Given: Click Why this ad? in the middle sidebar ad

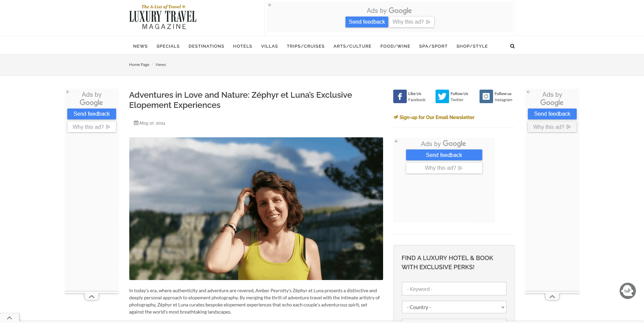Looking at the screenshot, I should coord(444,168).
